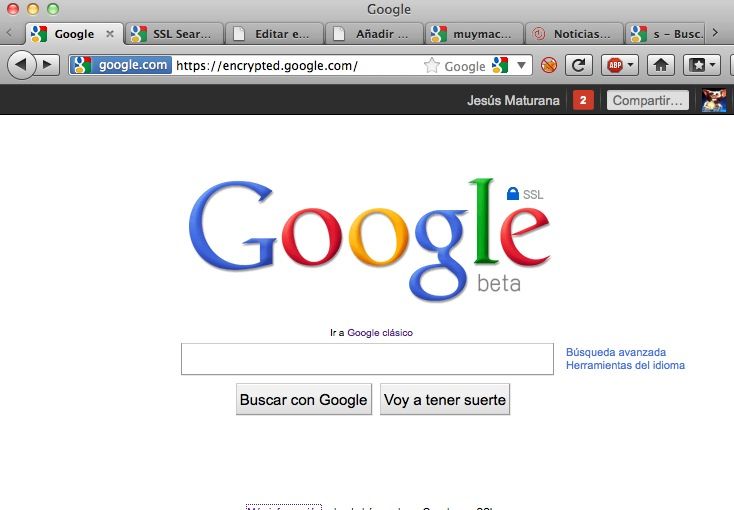Go to the home page icon
The image size is (734, 510).
pos(660,66)
